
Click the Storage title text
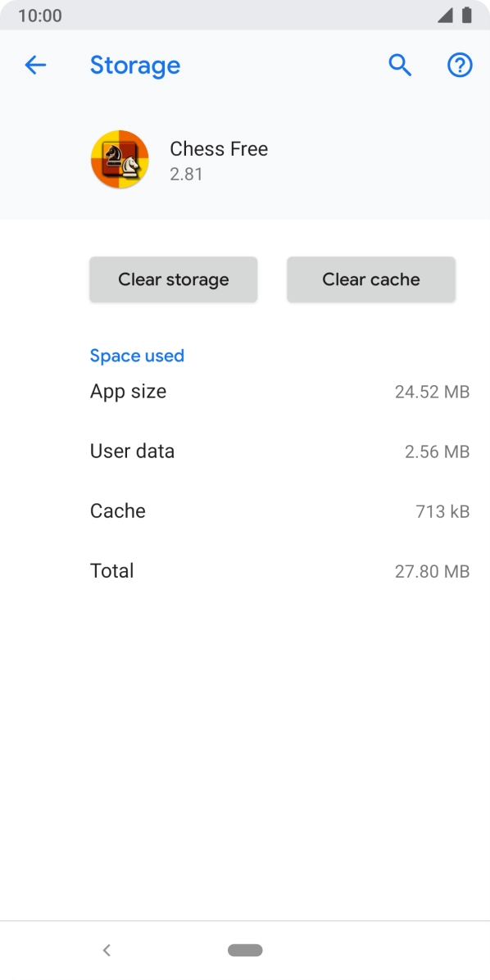pos(135,66)
